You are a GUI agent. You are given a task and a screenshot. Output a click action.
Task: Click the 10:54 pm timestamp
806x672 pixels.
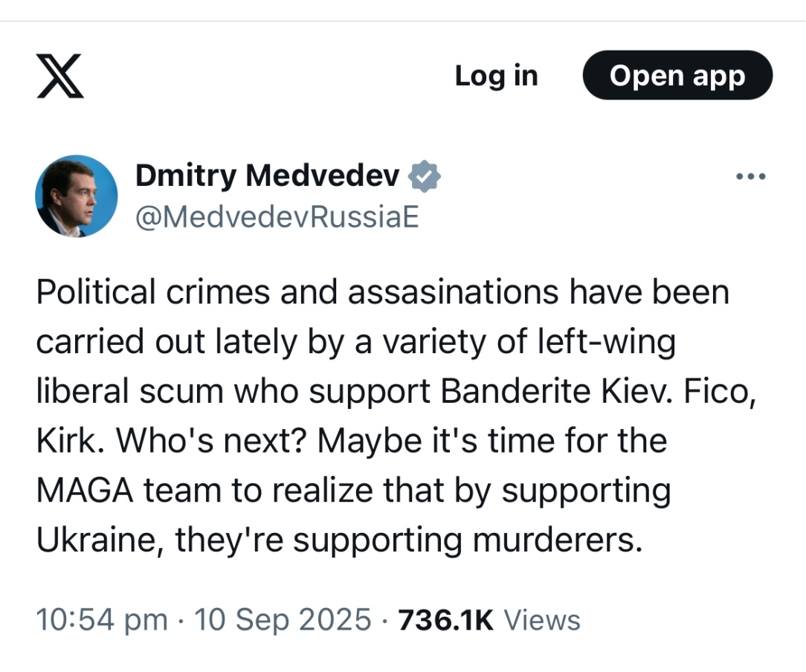tap(102, 619)
